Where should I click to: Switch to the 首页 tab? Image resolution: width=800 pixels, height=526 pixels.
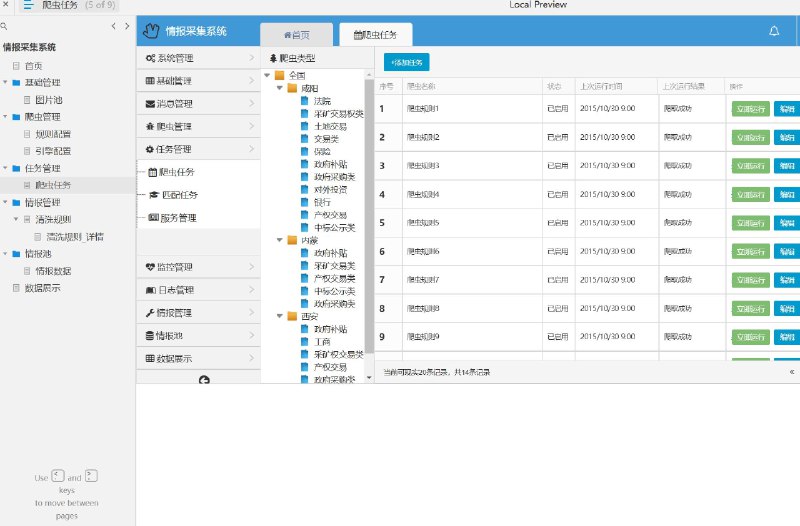tap(296, 35)
